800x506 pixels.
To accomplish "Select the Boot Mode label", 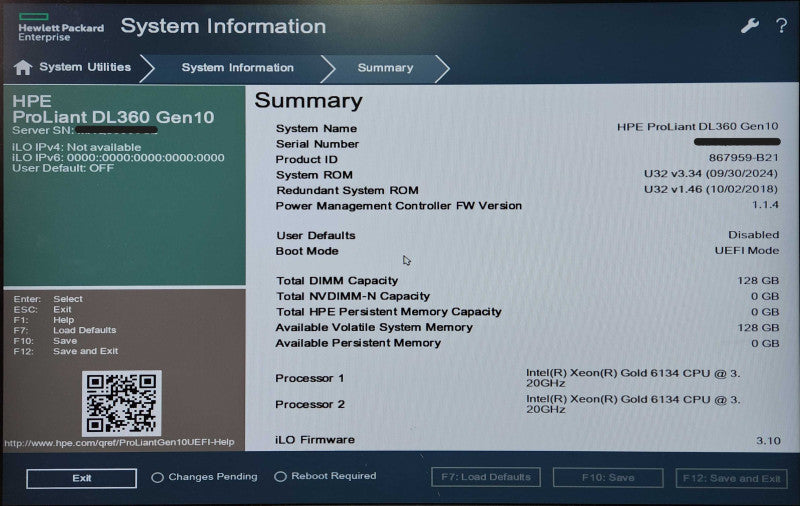I will point(307,251).
